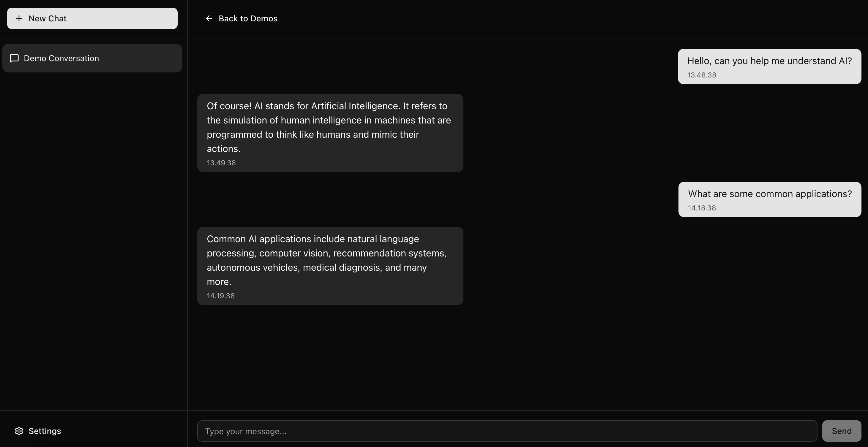Screen dimensions: 868x447
Task: Click the Settings gear icon
Action: [19, 431]
